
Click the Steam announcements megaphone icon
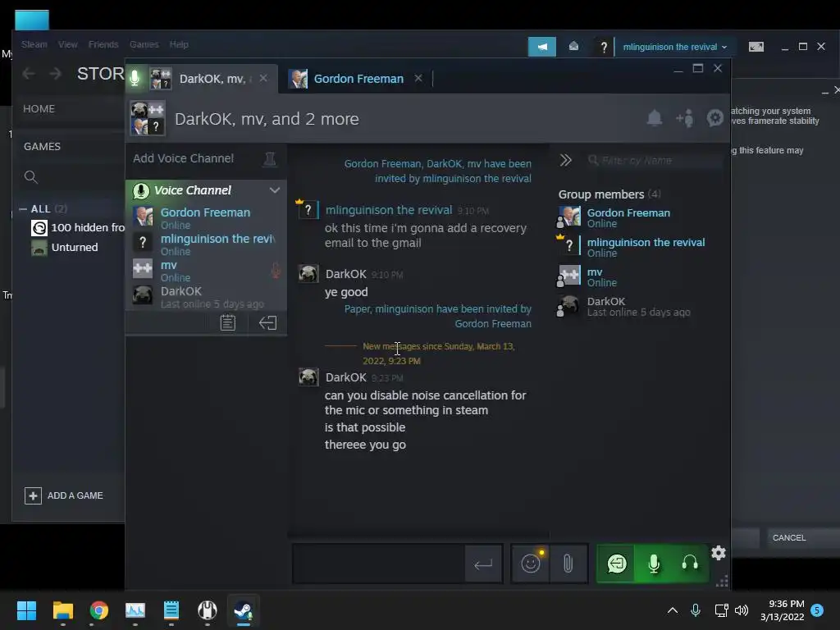[x=542, y=47]
